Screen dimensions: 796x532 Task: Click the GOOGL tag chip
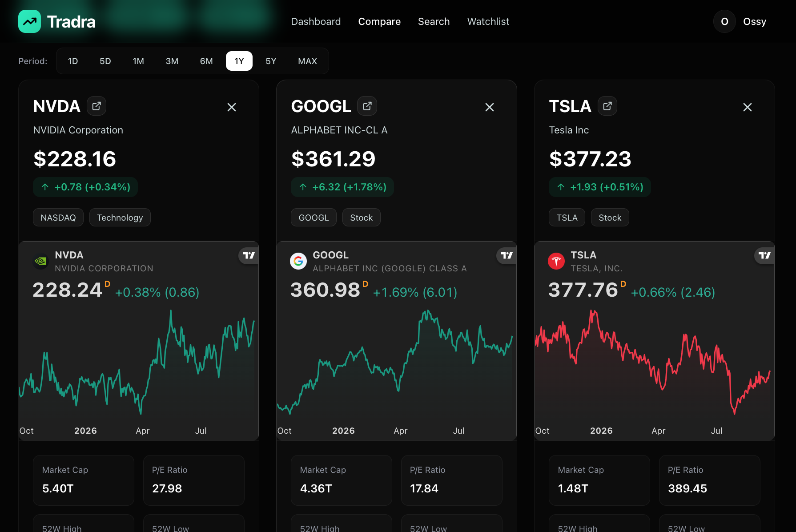314,218
